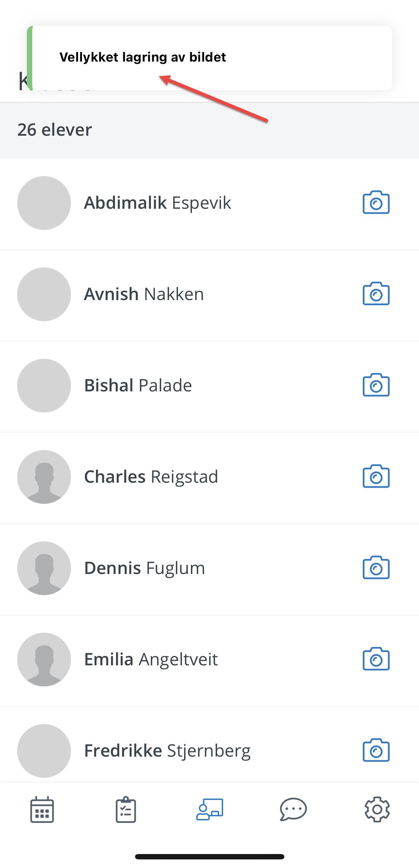Tap camera icon for Emilia Angeltveit
The image size is (419, 868).
click(x=376, y=659)
